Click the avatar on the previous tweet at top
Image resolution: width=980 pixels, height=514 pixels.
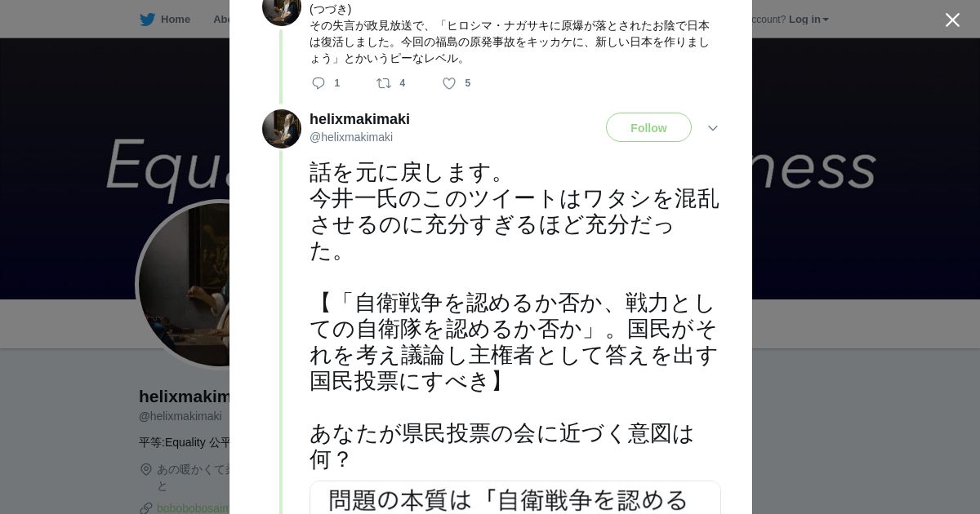click(x=282, y=10)
